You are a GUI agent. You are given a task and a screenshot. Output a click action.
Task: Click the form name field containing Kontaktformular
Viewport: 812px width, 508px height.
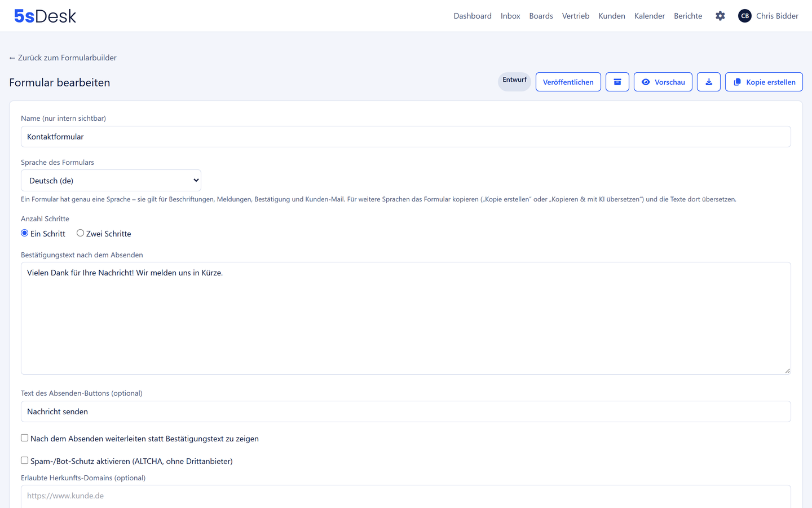(x=406, y=137)
